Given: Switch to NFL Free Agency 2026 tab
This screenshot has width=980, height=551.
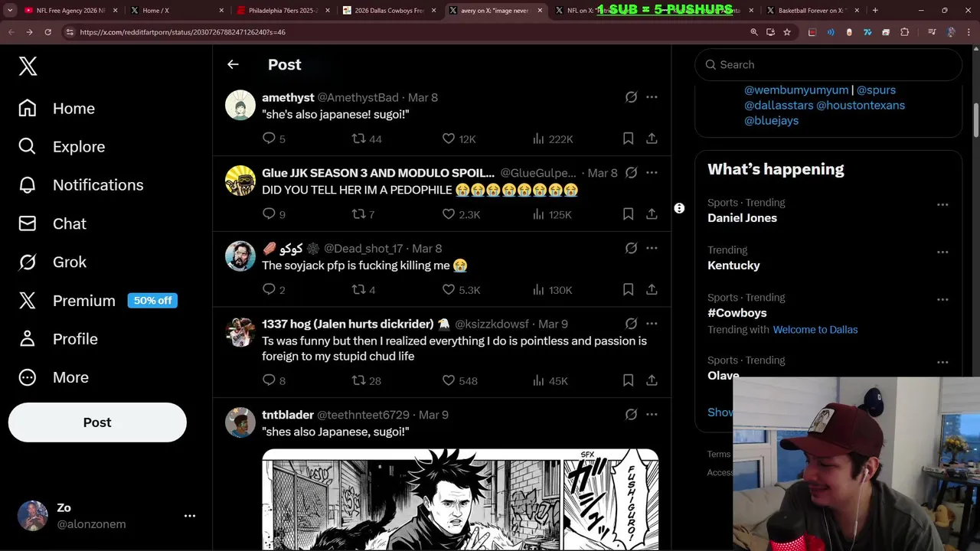Looking at the screenshot, I should tap(70, 11).
